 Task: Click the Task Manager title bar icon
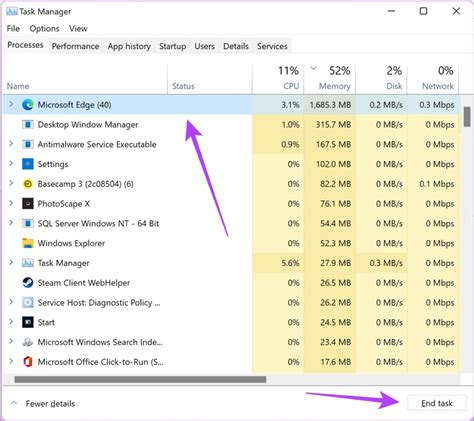pos(12,11)
